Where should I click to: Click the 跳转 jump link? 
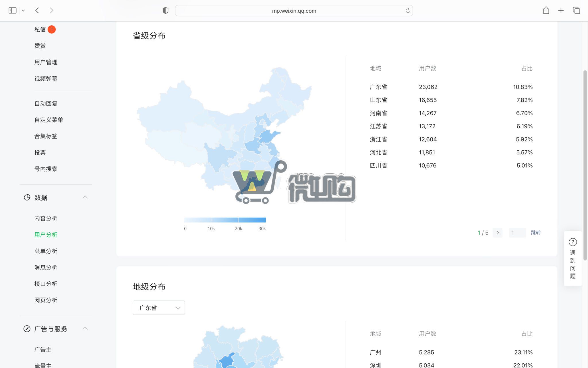tap(535, 233)
